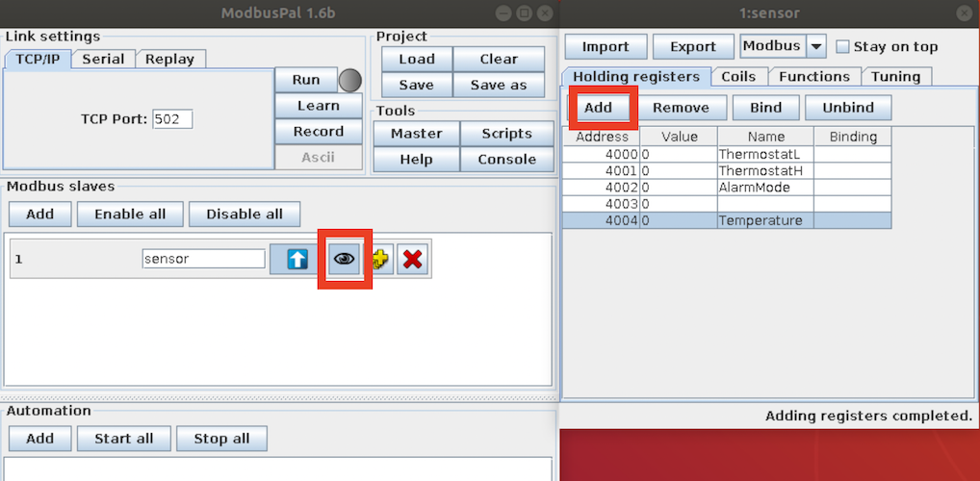Click the Value column header

679,137
